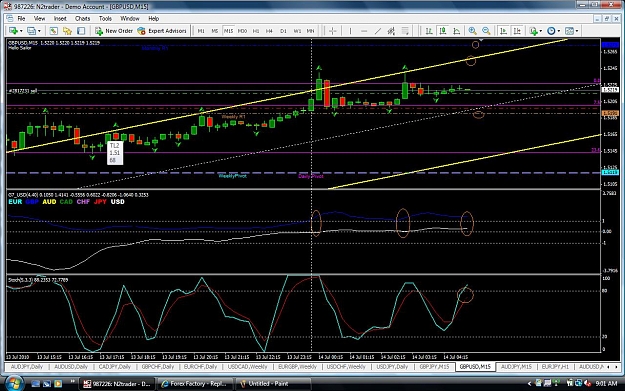
Task: Select the MN timeframe button
Action: pos(311,31)
